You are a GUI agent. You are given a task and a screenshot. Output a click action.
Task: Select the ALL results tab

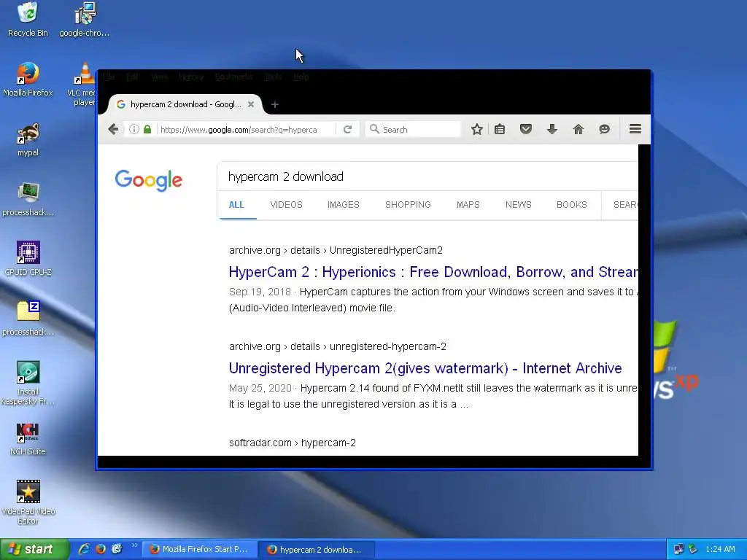pos(236,205)
